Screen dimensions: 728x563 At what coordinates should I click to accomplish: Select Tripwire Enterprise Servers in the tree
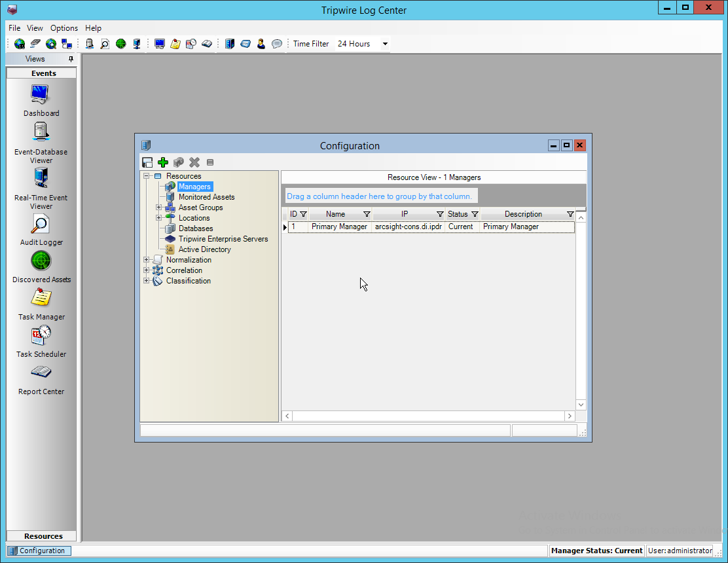tap(223, 239)
